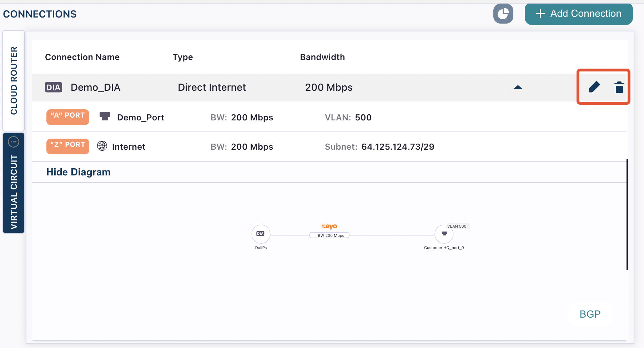The image size is (644, 348).
Task: Select the DIA node in the diagram
Action: pos(261,234)
